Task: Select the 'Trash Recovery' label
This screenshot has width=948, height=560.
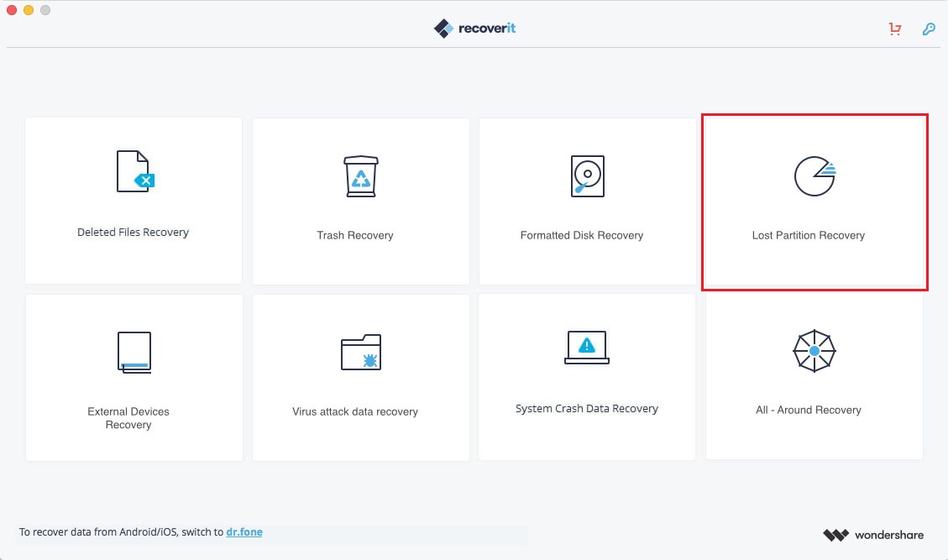Action: tap(355, 235)
